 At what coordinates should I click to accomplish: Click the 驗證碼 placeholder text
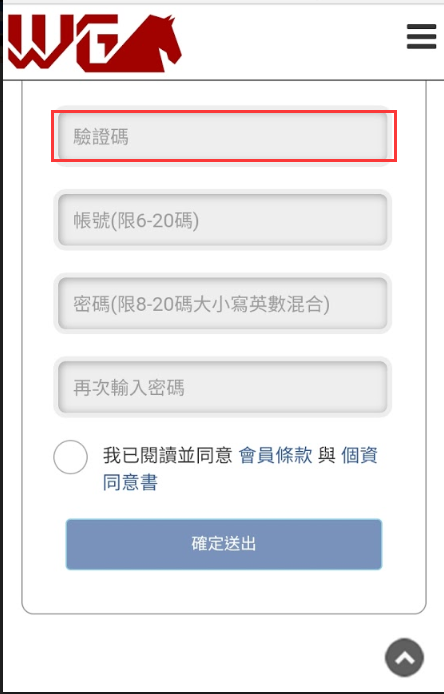click(x=101, y=136)
